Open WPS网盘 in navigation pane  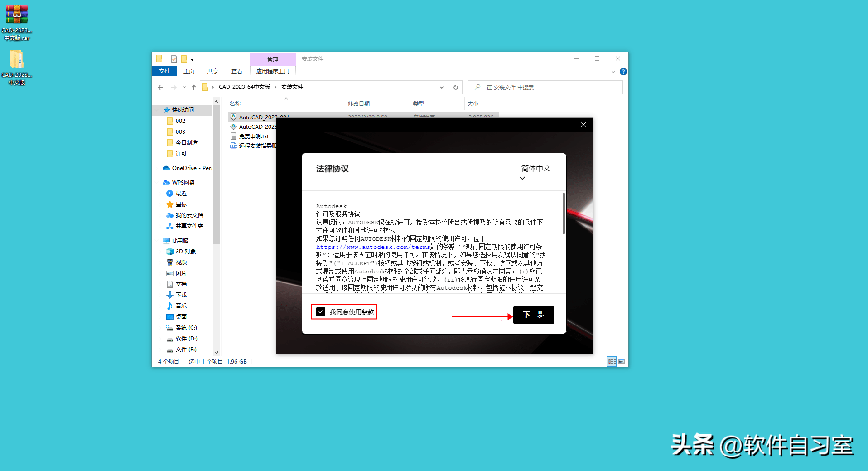179,183
